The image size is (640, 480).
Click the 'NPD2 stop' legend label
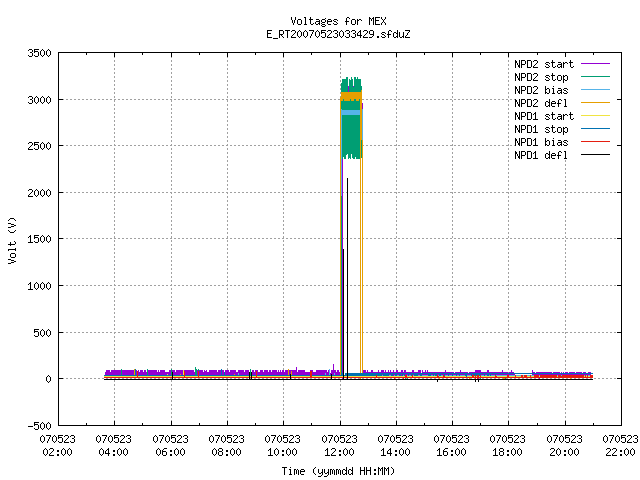[541, 77]
